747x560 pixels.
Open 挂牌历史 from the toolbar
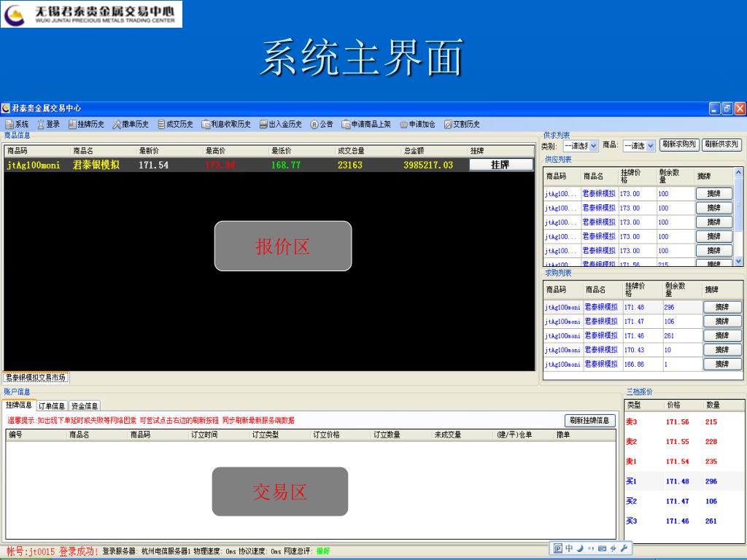pos(86,124)
